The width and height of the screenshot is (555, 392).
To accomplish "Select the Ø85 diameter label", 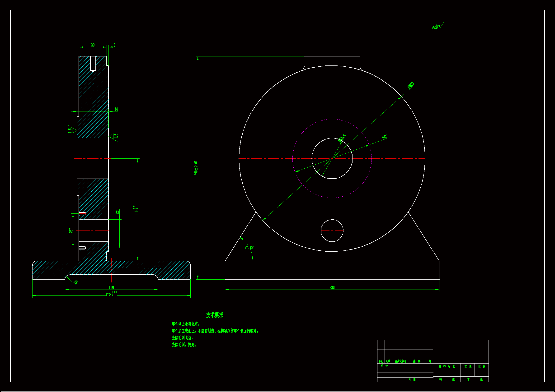I will (385, 137).
